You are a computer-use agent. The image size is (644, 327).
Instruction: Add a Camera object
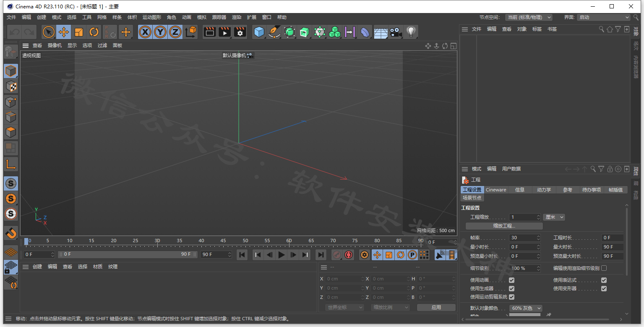(395, 32)
